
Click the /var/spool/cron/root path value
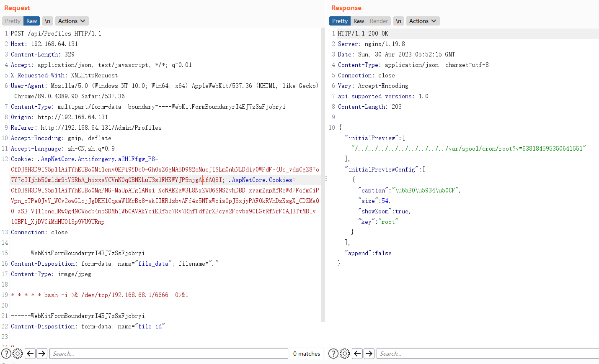(469, 149)
